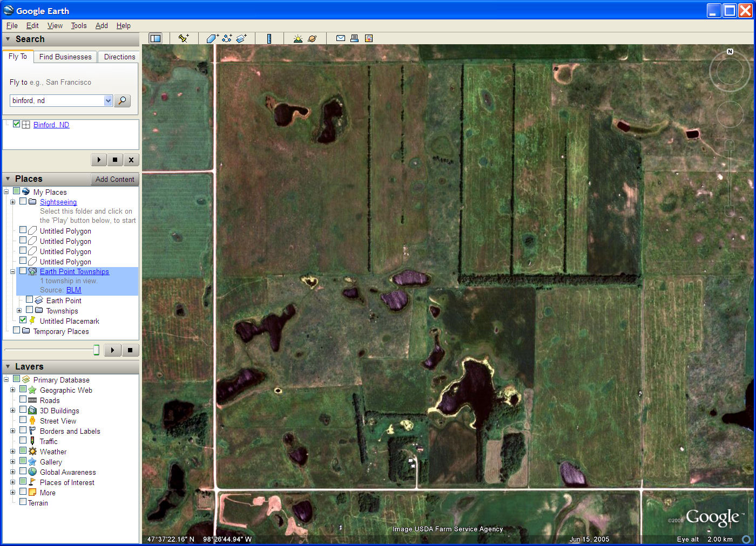
Task: Expand the Geographic Web layer node
Action: click(x=12, y=390)
